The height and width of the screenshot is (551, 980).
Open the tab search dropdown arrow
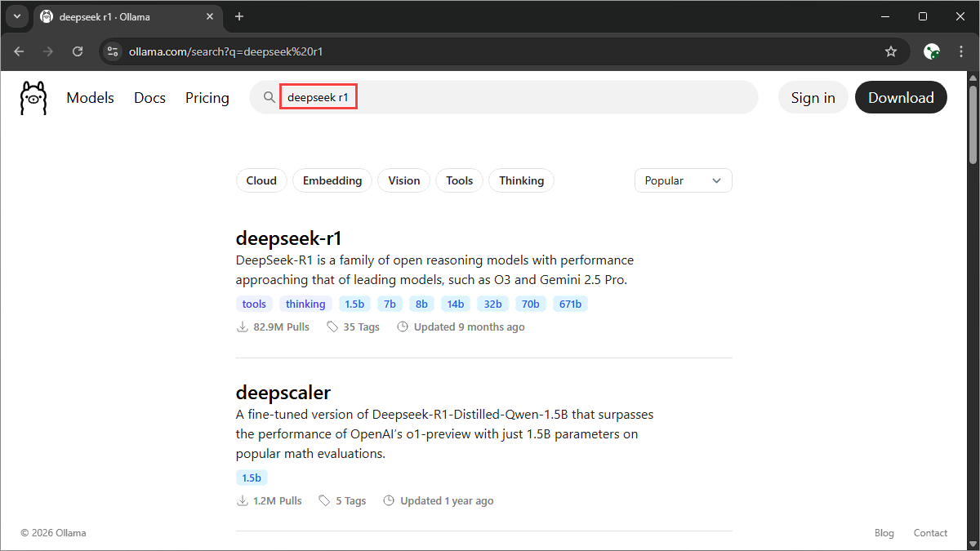coord(16,16)
